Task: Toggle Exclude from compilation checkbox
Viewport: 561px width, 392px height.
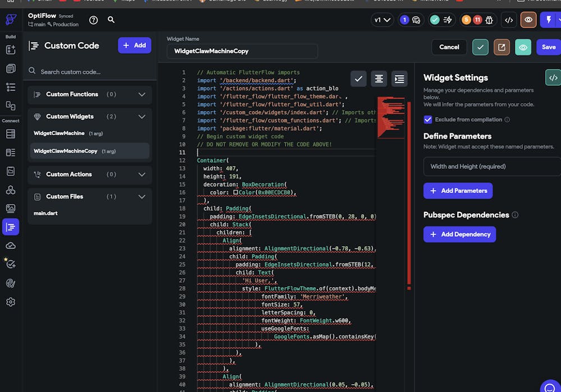Action: coord(428,119)
